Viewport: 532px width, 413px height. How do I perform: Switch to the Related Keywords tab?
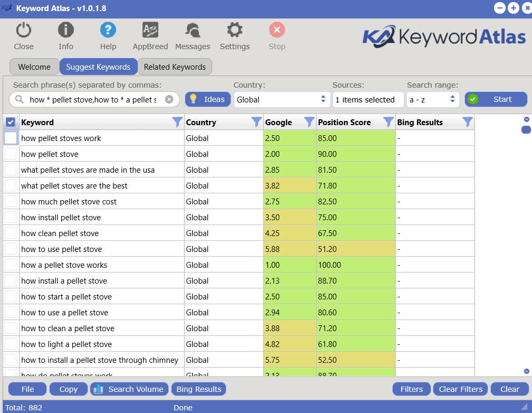[175, 67]
